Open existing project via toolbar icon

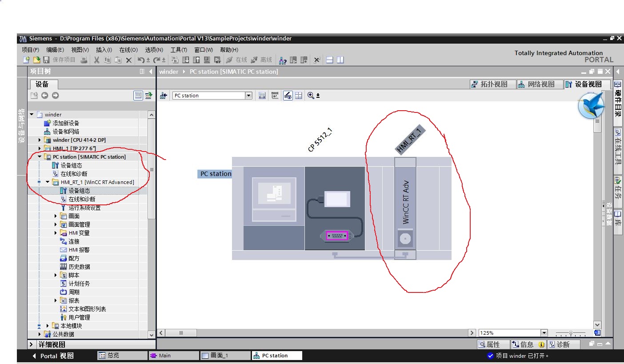click(x=36, y=60)
